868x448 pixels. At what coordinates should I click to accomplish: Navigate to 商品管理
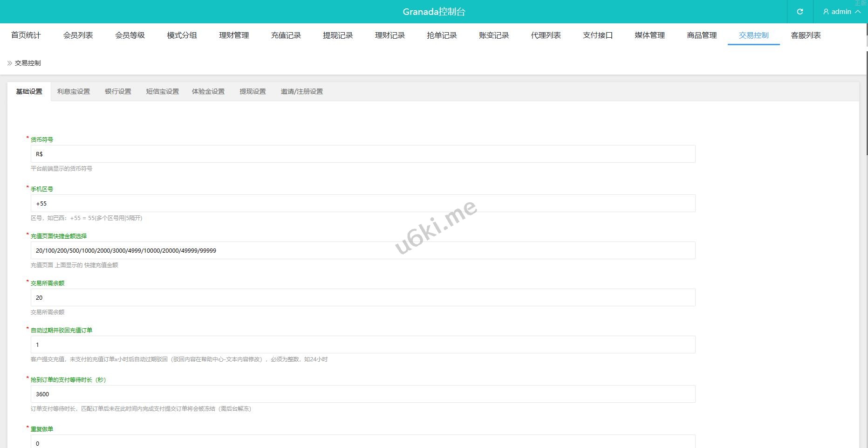[702, 35]
